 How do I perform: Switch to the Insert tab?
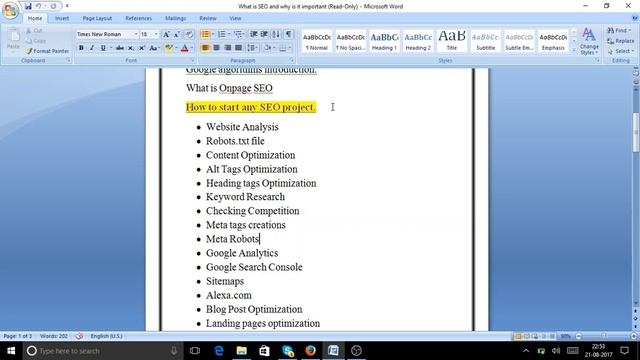point(62,18)
